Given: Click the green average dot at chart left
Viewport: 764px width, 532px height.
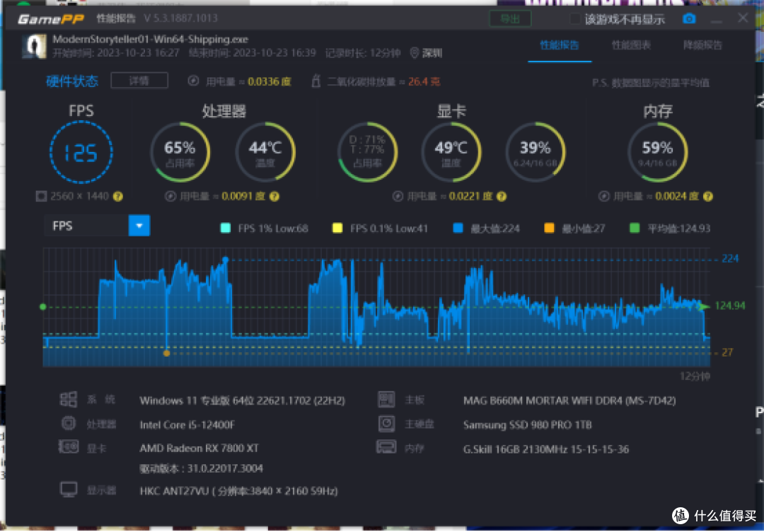Looking at the screenshot, I should (x=43, y=306).
